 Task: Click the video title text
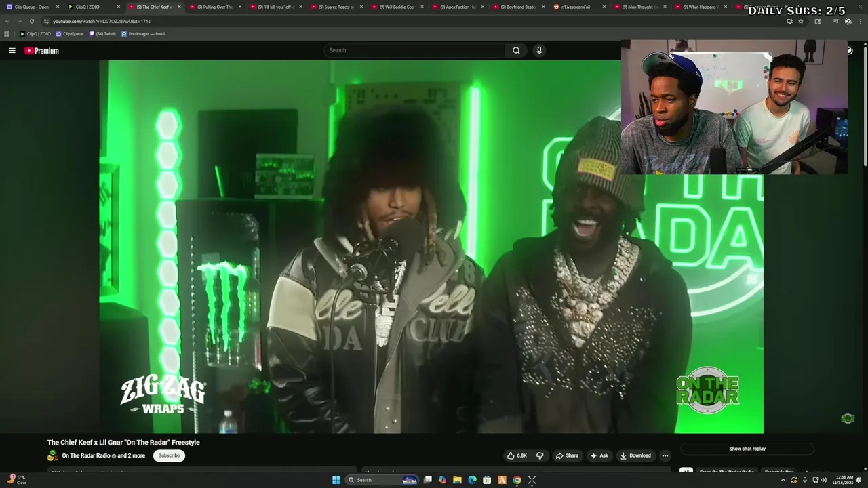[123, 443]
